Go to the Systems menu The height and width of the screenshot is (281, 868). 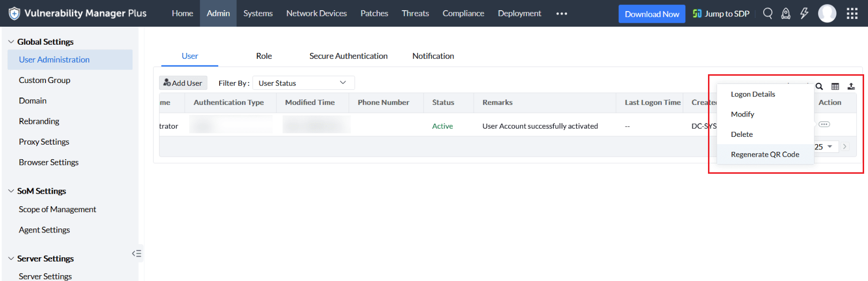(x=258, y=14)
